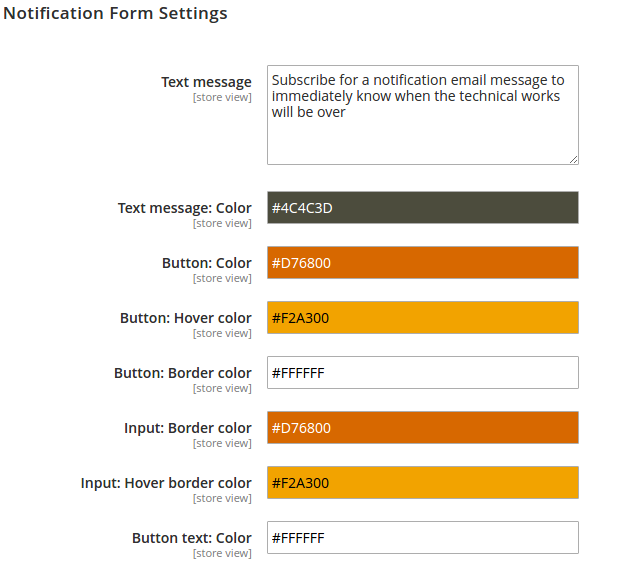Click the Input Hover border color field
Screen dimensions: 625x561
[x=423, y=482]
